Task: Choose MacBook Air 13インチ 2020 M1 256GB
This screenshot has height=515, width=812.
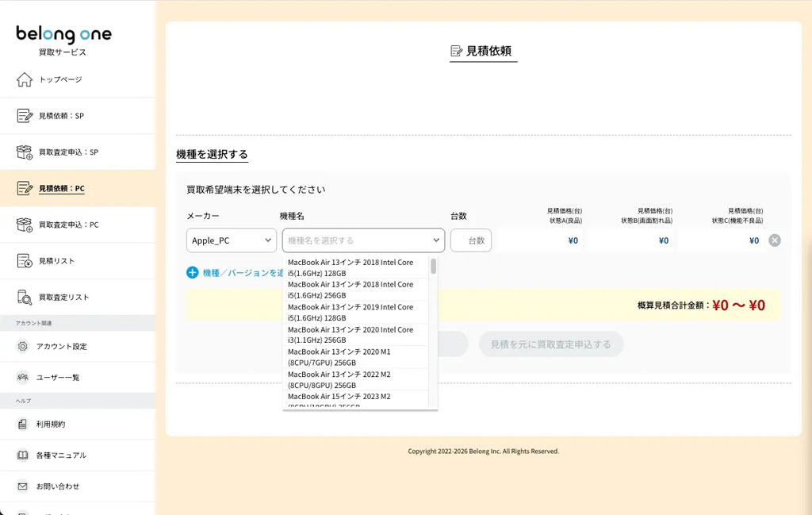Action: 355,357
